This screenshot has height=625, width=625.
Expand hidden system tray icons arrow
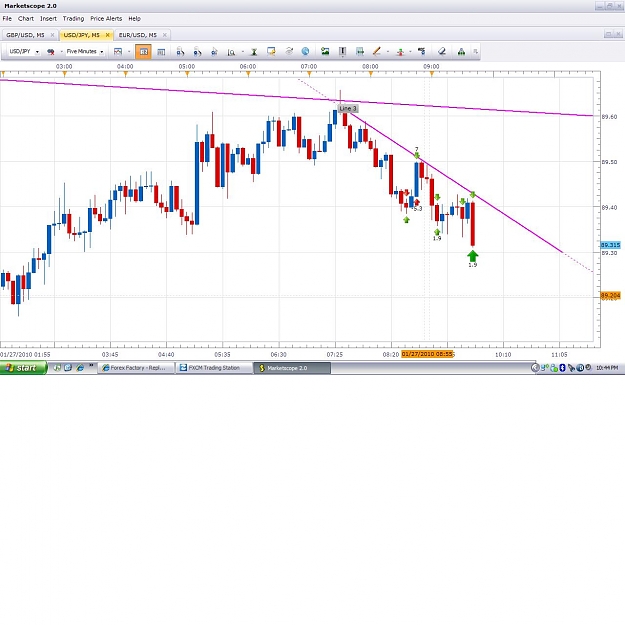(x=535, y=368)
